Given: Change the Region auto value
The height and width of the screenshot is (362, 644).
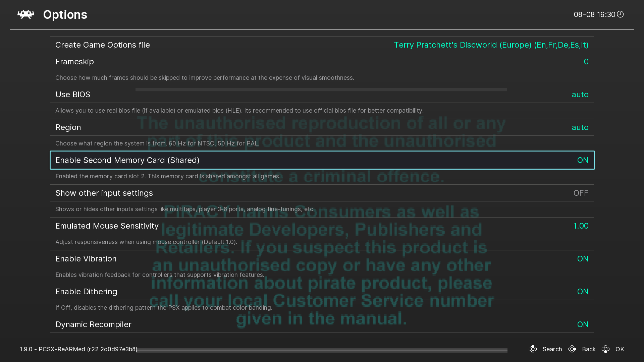Looking at the screenshot, I should tap(580, 127).
